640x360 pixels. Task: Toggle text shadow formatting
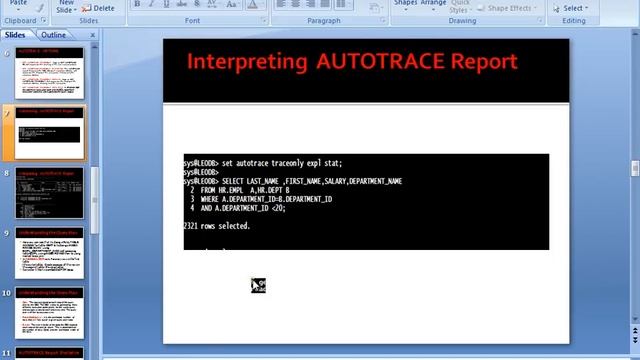pyautogui.click(x=197, y=4)
